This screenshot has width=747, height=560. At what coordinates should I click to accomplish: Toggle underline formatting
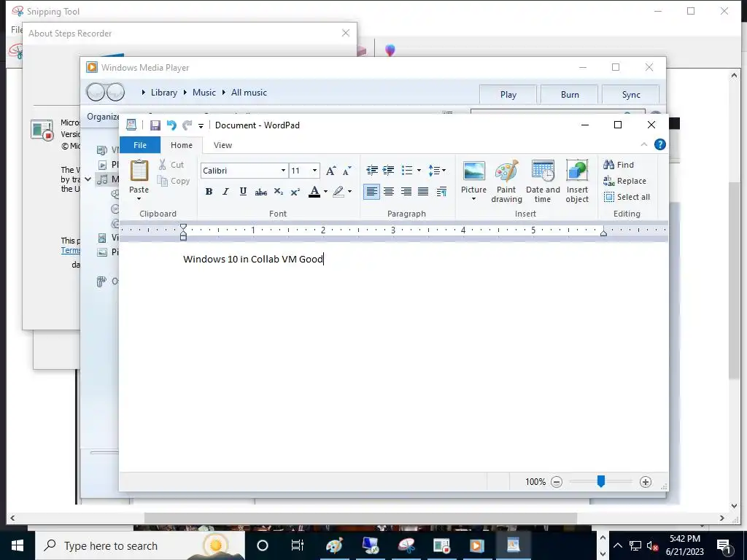[x=243, y=192]
